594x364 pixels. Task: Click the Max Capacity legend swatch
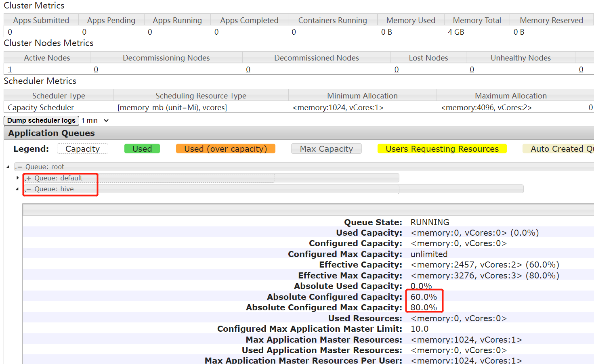(326, 149)
